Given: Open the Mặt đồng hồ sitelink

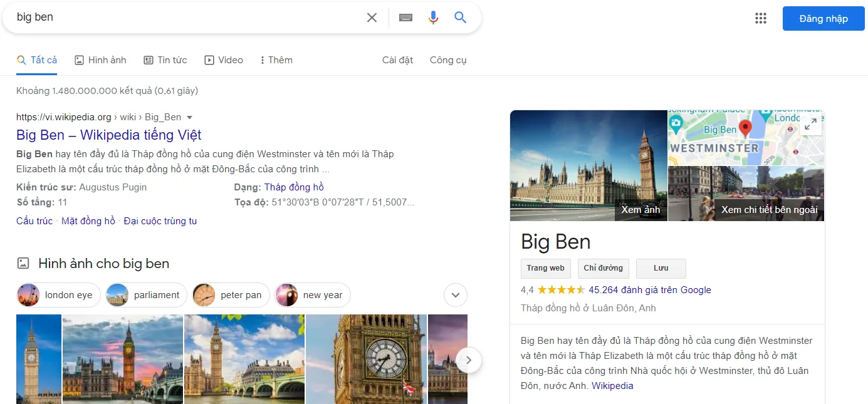Looking at the screenshot, I should pyautogui.click(x=88, y=221).
